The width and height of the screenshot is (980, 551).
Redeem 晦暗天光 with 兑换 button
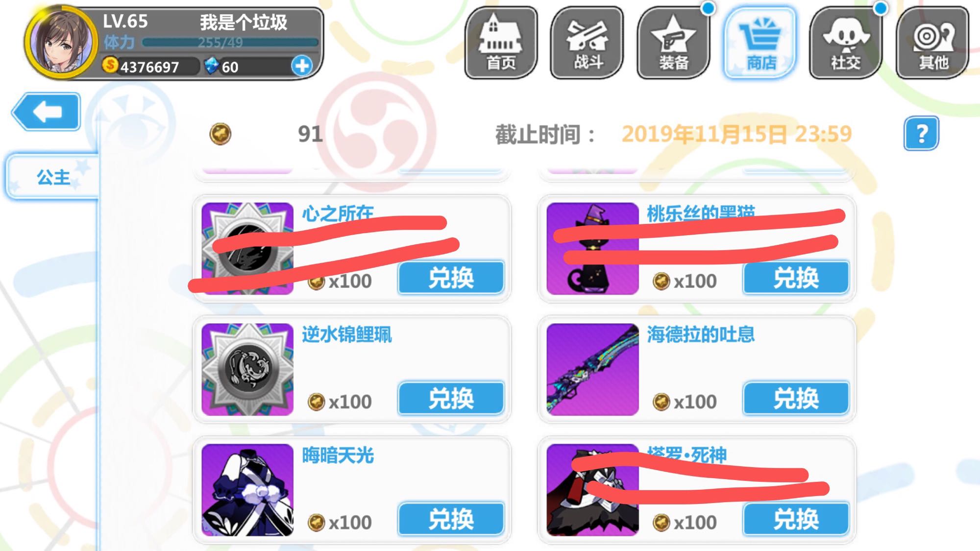451,519
